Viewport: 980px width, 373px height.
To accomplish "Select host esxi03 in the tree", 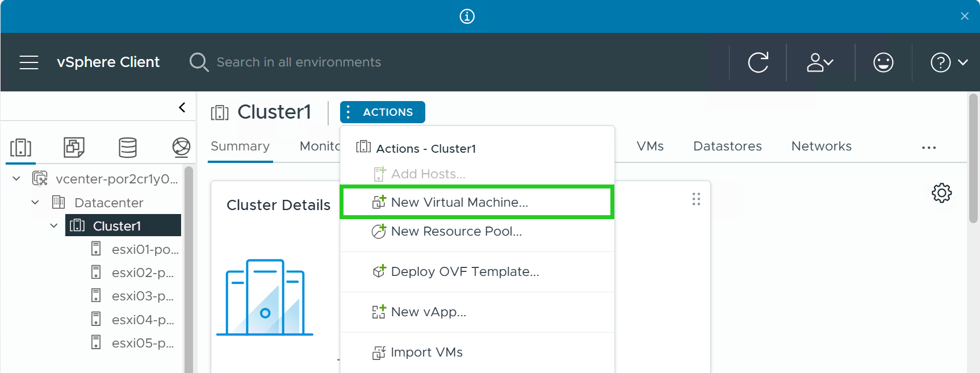I will tap(142, 296).
